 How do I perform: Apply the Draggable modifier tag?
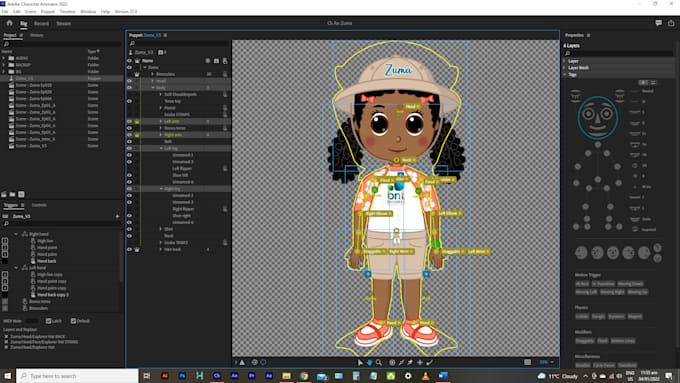(x=585, y=341)
